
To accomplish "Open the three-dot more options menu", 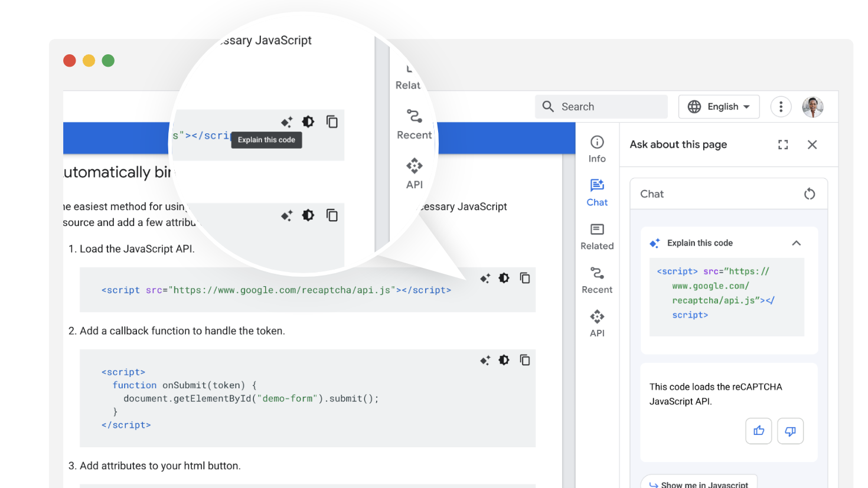I will tap(781, 107).
